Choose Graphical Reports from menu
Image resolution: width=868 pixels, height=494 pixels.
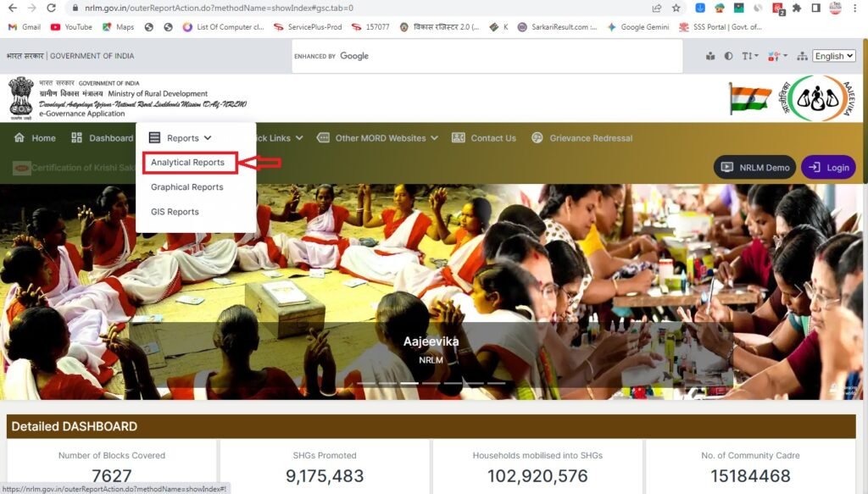[187, 187]
